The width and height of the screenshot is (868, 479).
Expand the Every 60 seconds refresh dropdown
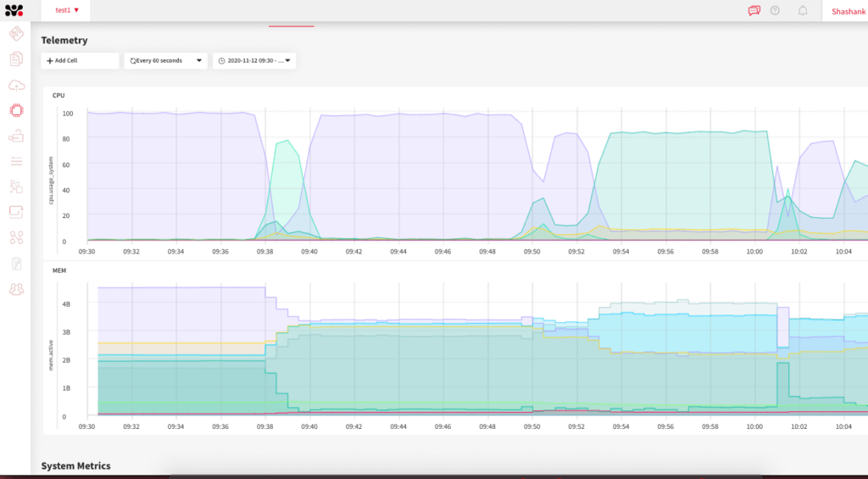[x=165, y=61]
